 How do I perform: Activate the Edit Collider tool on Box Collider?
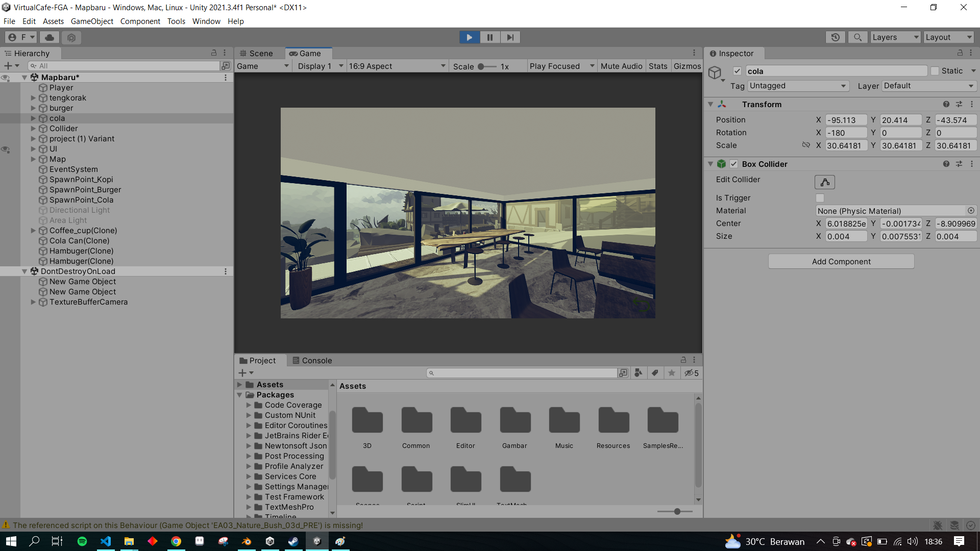coord(825,182)
